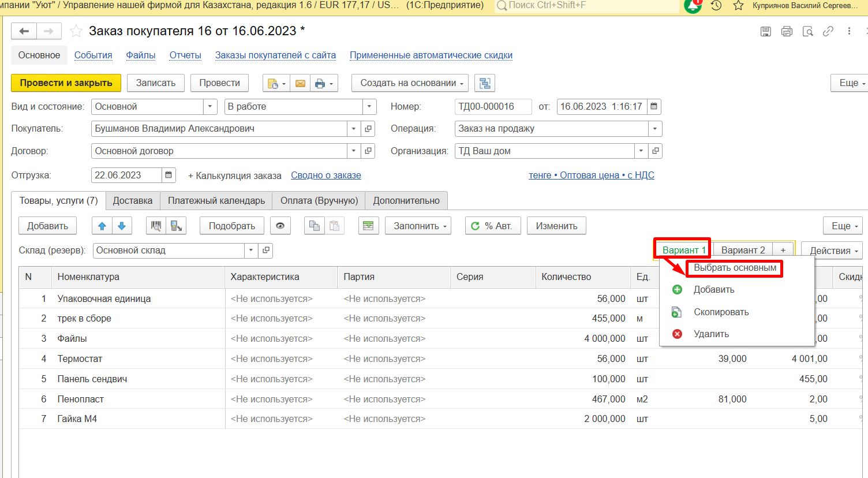The image size is (868, 478).
Task: Open the Операция dropdown list
Action: point(654,129)
